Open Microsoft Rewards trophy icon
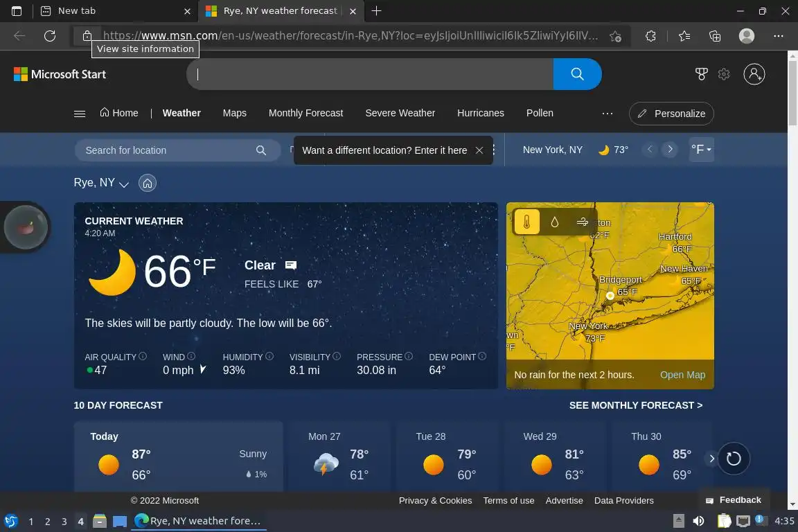Image resolution: width=798 pixels, height=532 pixels. [701, 74]
